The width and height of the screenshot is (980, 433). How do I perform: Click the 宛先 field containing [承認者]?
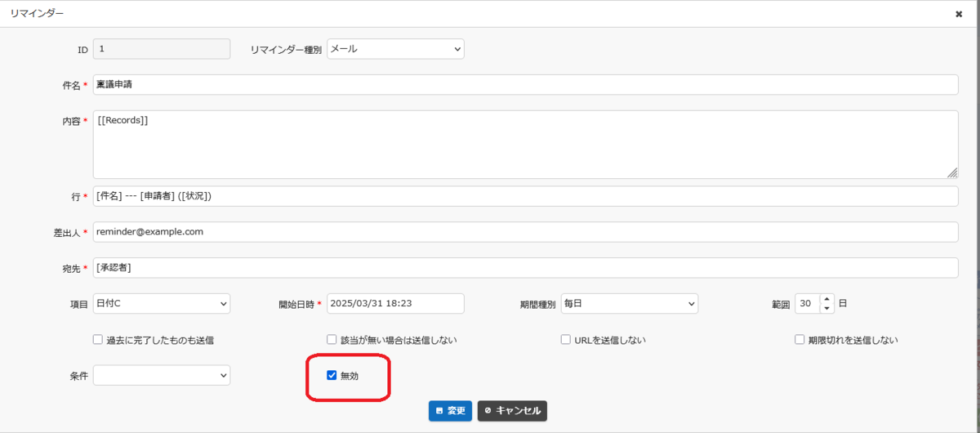coord(525,268)
